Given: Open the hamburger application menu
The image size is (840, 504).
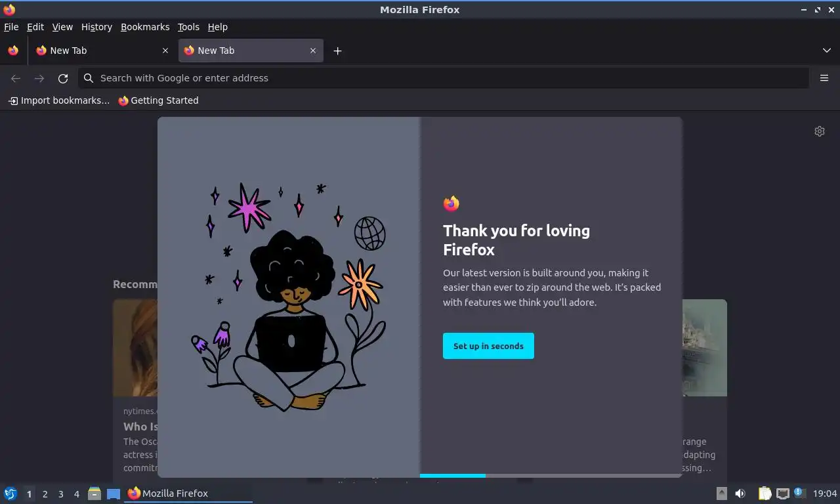Looking at the screenshot, I should (x=824, y=78).
